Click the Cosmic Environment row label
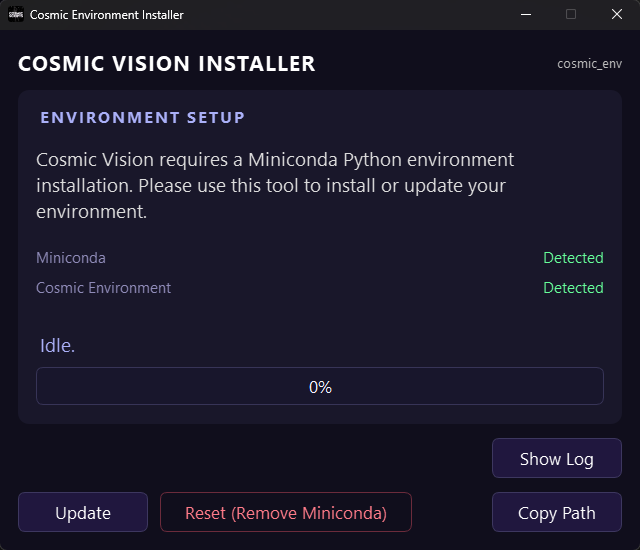 coord(104,288)
